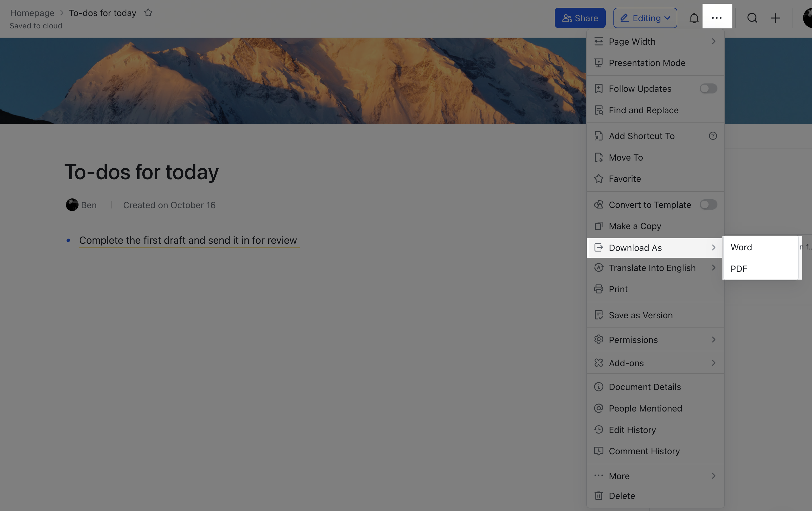Open the notifications bell
812x511 pixels.
[694, 18]
